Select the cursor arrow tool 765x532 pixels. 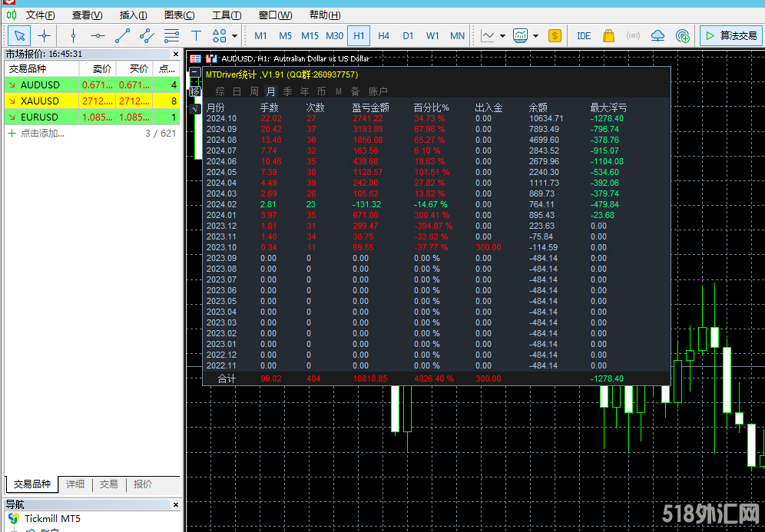(x=20, y=35)
